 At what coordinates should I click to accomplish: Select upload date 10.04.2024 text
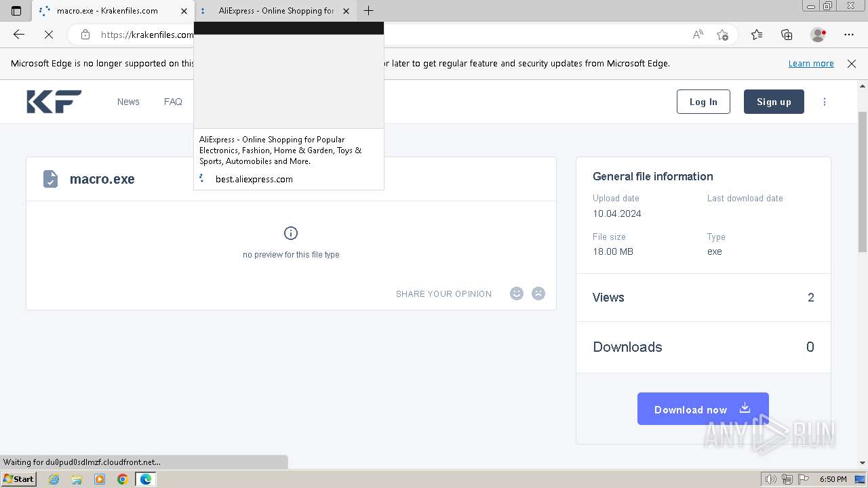point(617,213)
